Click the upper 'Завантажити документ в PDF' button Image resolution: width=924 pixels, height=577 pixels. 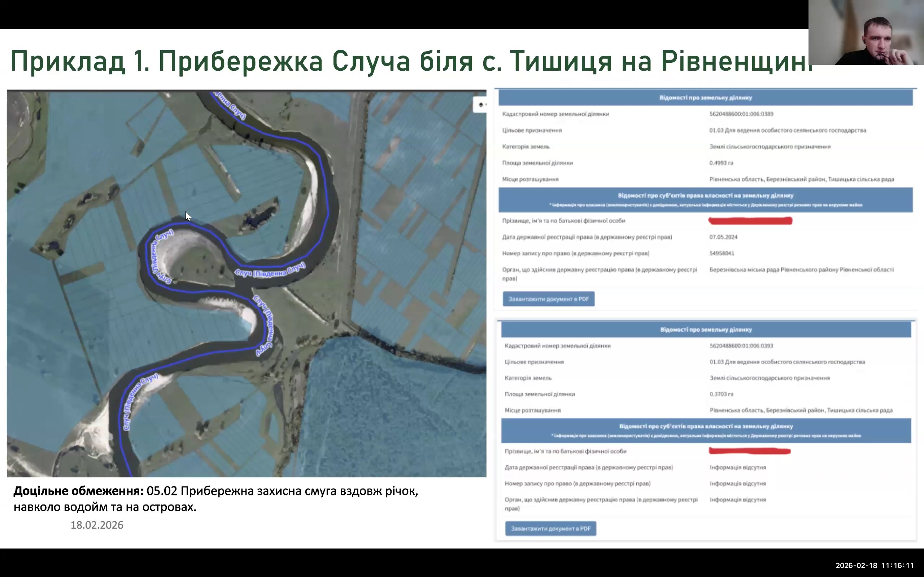[548, 299]
